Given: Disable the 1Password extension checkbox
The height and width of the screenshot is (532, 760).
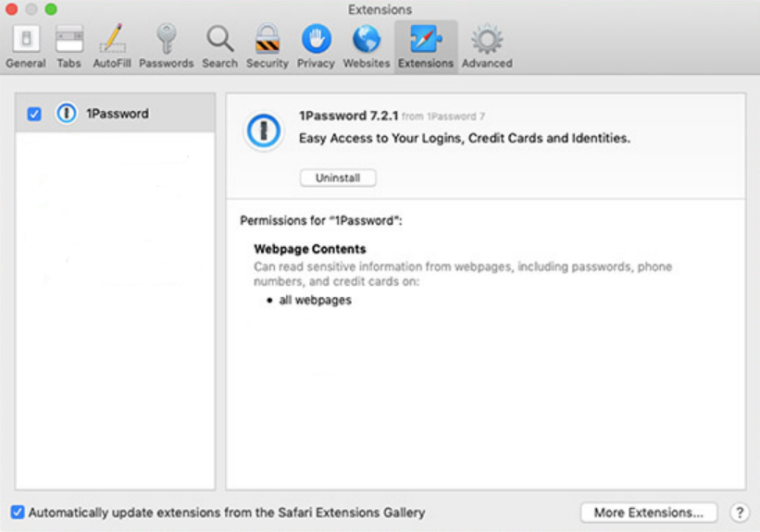Looking at the screenshot, I should click(x=34, y=114).
